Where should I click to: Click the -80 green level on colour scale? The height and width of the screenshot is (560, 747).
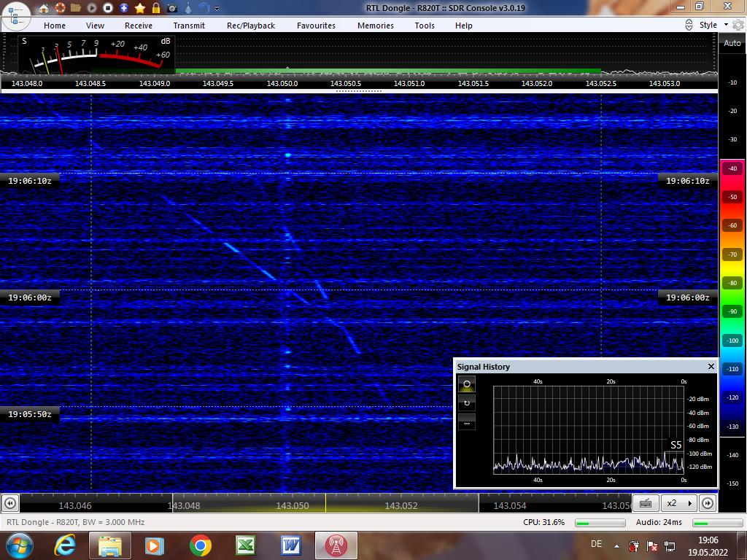pyautogui.click(x=732, y=283)
